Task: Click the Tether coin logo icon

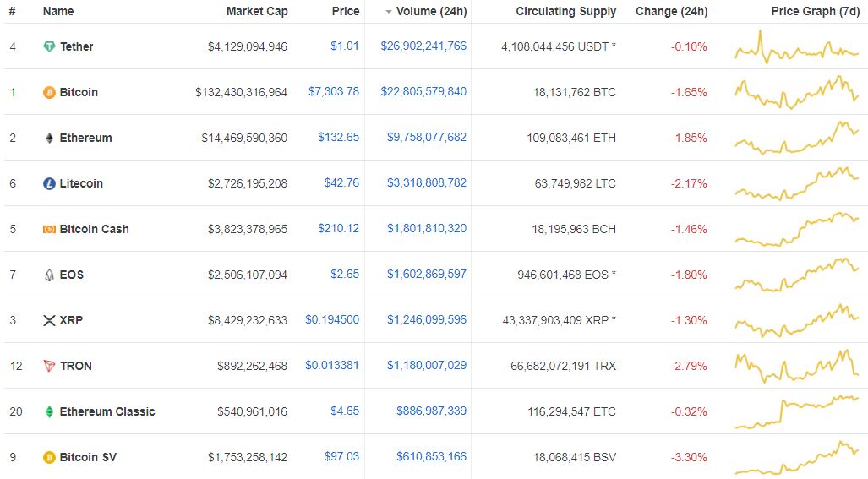Action: click(49, 47)
